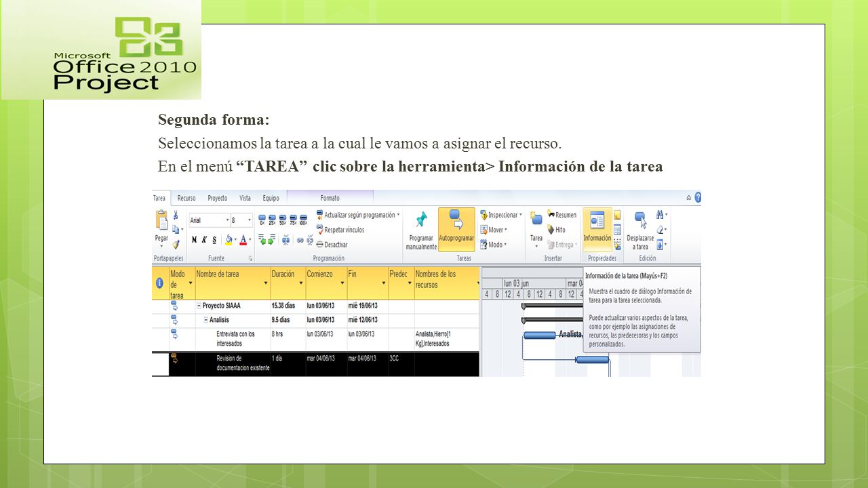Click the Autoprogramar button
Screen dimensions: 868x488
click(456, 229)
